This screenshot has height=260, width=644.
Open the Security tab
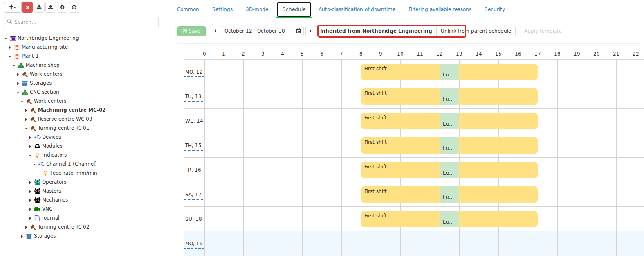coord(495,9)
